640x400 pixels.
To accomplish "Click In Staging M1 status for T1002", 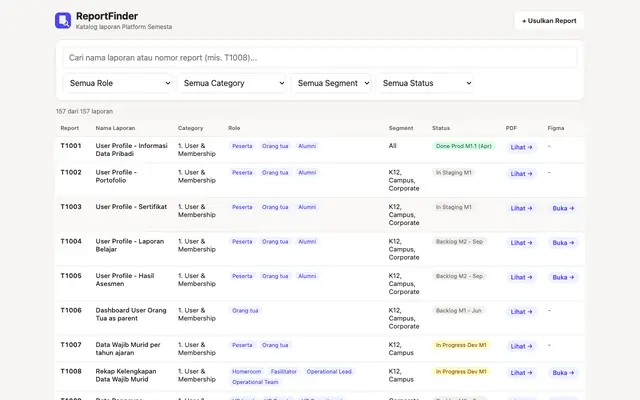I will [453, 173].
